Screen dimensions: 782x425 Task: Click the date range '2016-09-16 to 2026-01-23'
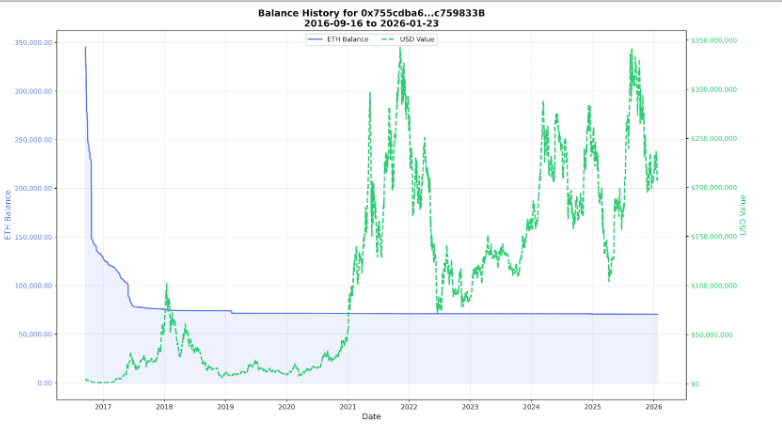(371, 23)
